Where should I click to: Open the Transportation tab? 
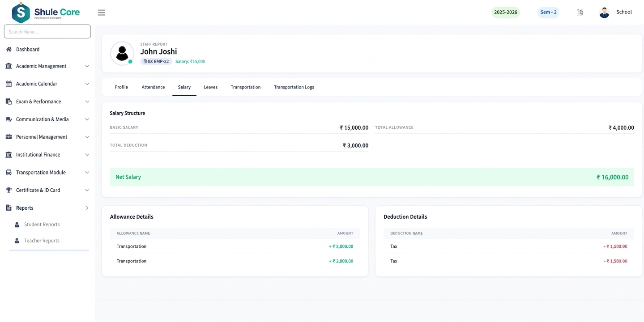246,87
